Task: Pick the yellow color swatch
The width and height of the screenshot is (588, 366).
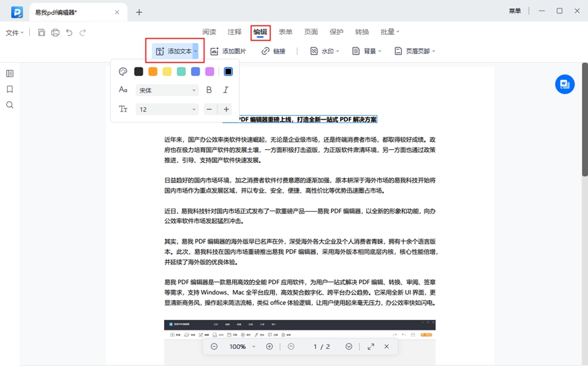Action: (x=167, y=72)
